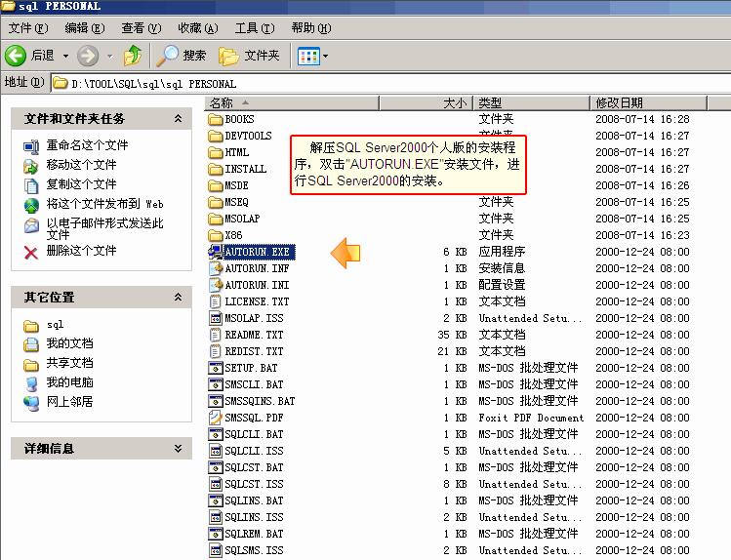Select the README.TXT file icon
The width and height of the screenshot is (731, 560).
pyautogui.click(x=216, y=335)
